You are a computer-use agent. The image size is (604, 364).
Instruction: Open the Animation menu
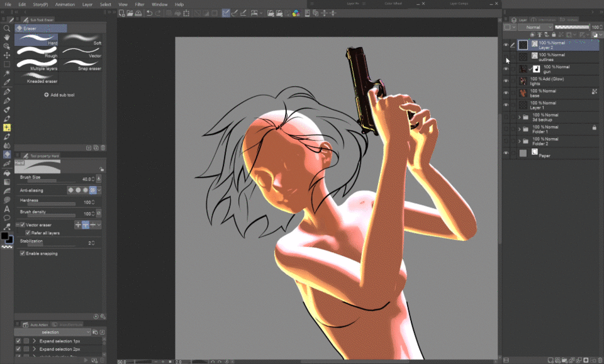pyautogui.click(x=65, y=4)
